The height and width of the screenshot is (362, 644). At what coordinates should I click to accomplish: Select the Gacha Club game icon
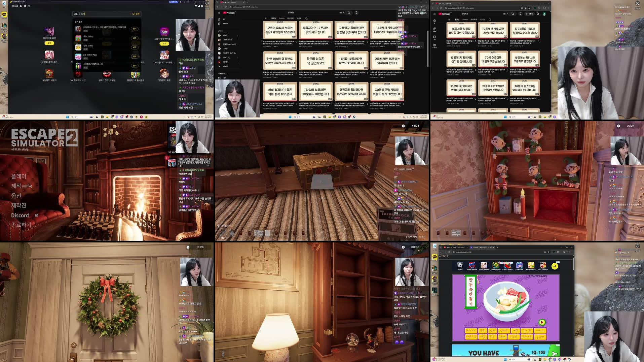pyautogui.click(x=519, y=266)
